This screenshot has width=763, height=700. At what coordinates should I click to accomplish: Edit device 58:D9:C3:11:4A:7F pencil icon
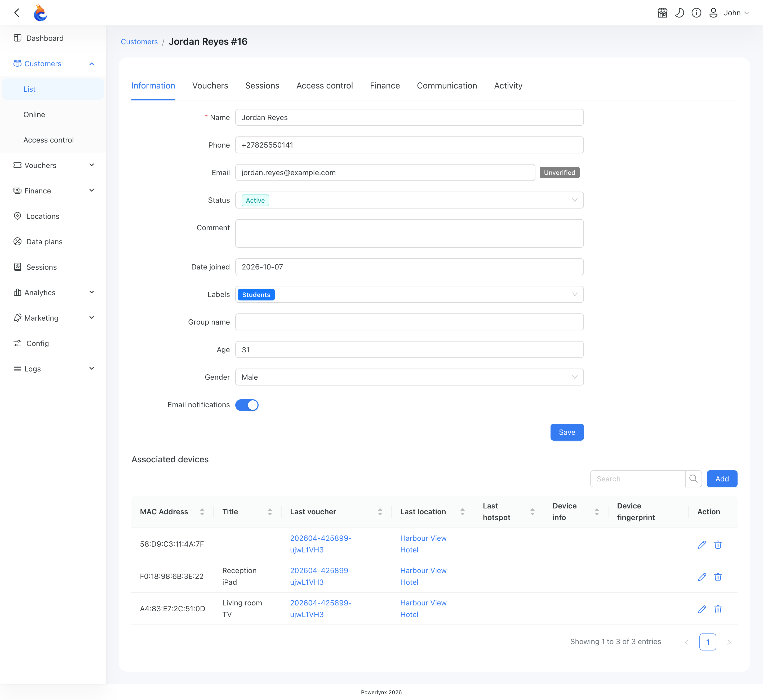click(702, 545)
